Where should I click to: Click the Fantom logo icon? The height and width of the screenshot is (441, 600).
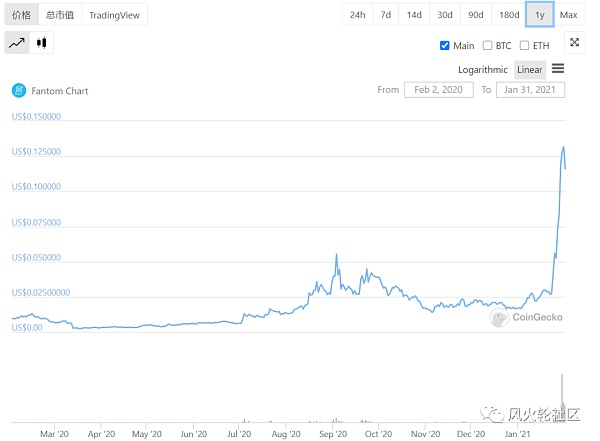point(18,91)
